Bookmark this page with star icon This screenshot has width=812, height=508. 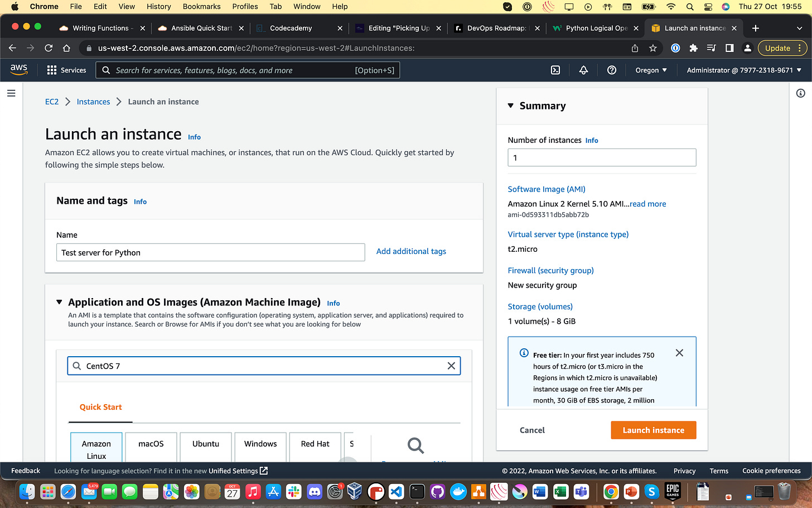point(653,48)
